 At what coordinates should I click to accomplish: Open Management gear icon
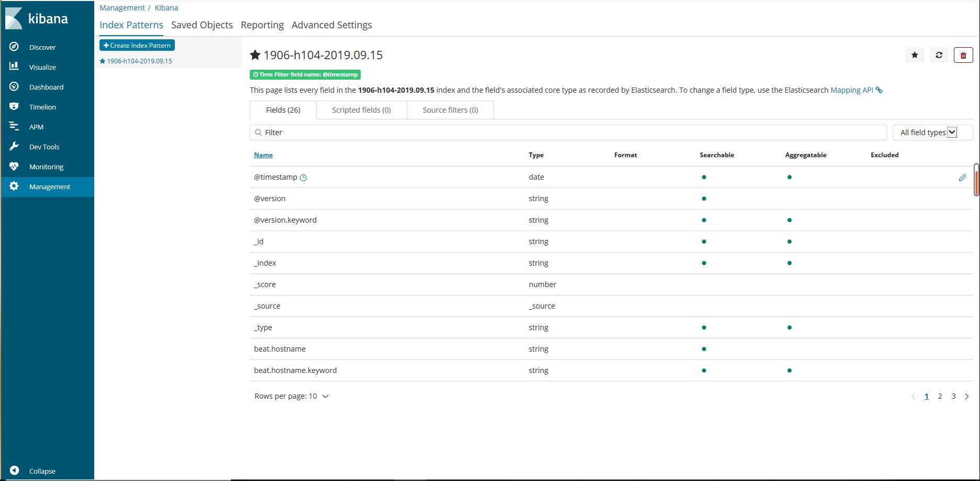pyautogui.click(x=14, y=186)
